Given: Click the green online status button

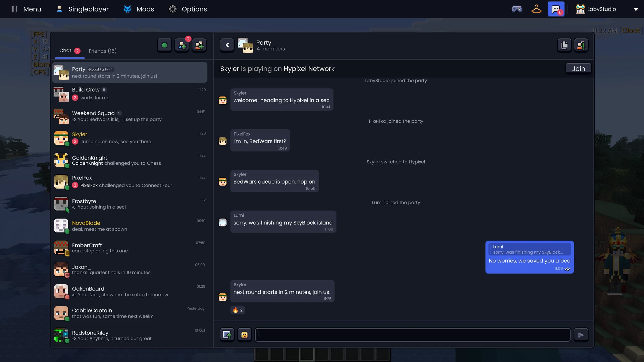Looking at the screenshot, I should pos(164,45).
